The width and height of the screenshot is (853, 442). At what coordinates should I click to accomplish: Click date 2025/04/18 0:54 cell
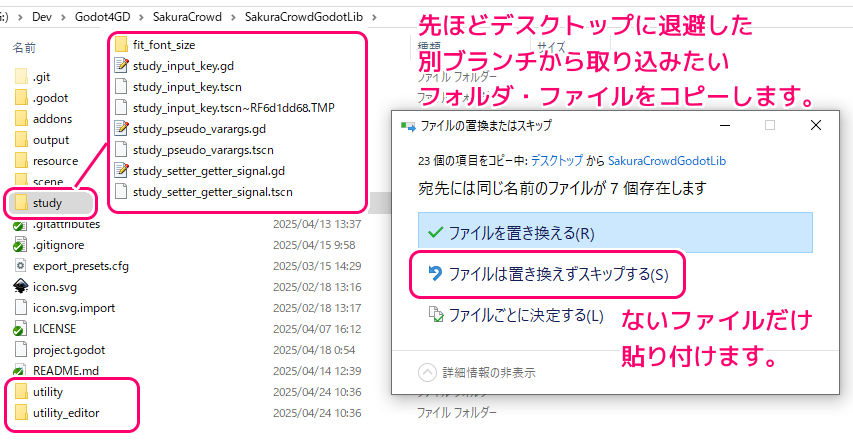coord(314,350)
